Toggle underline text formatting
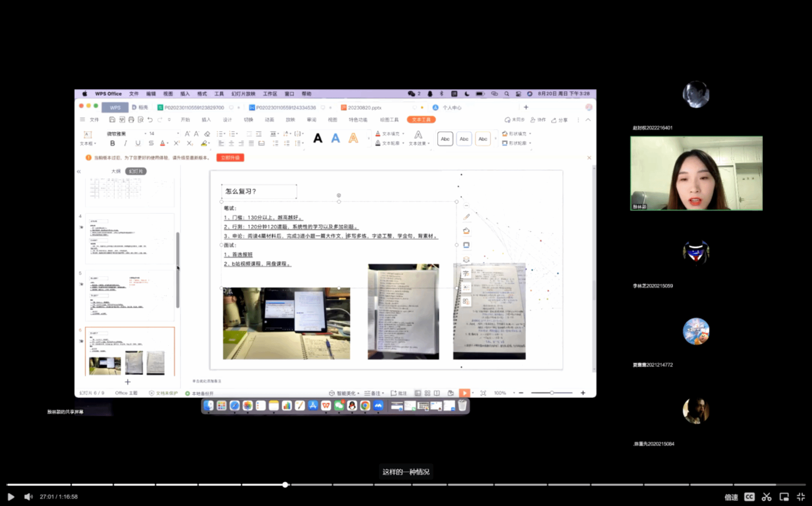The height and width of the screenshot is (506, 812). [138, 143]
